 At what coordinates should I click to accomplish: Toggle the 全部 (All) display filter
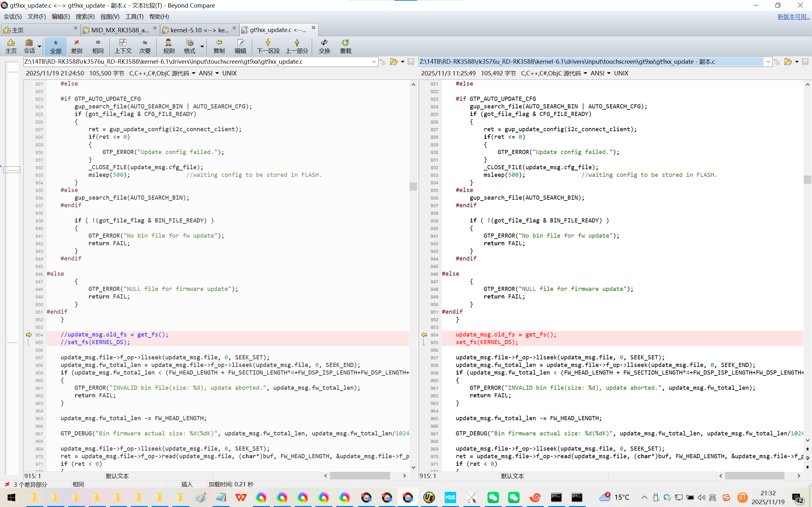pos(56,46)
